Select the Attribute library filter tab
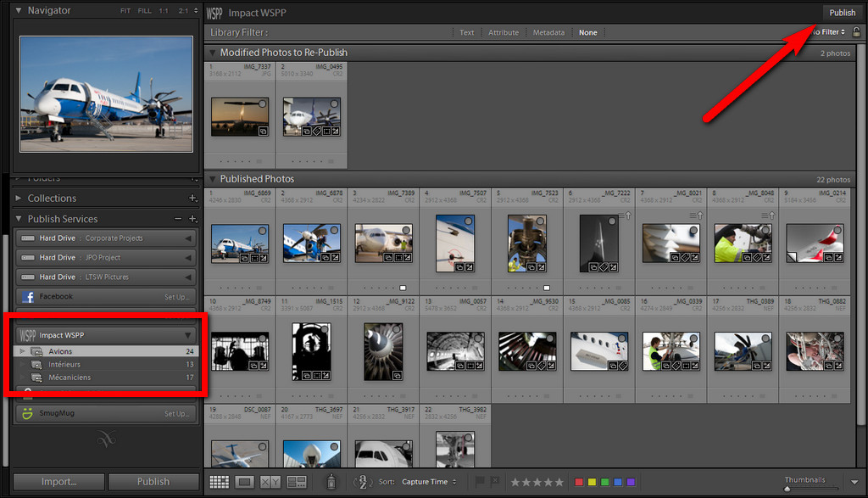The height and width of the screenshot is (498, 868). (504, 33)
